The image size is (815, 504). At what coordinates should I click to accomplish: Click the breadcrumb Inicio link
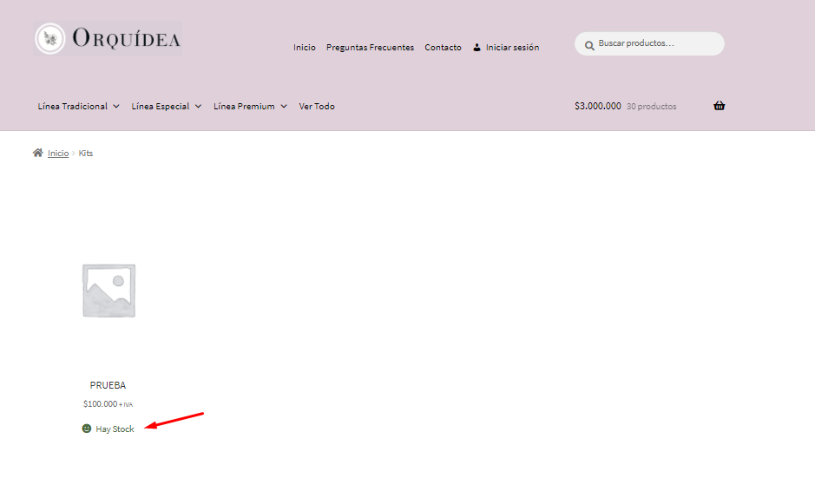click(x=58, y=154)
